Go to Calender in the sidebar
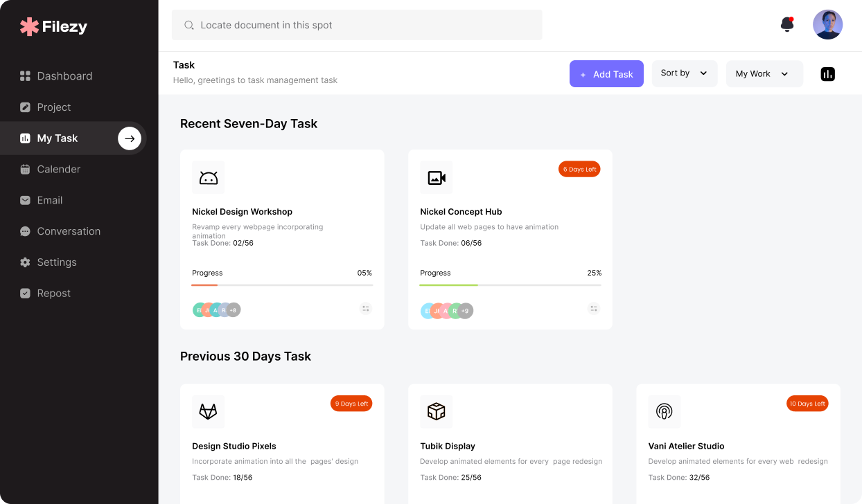This screenshot has width=862, height=504. click(x=59, y=169)
